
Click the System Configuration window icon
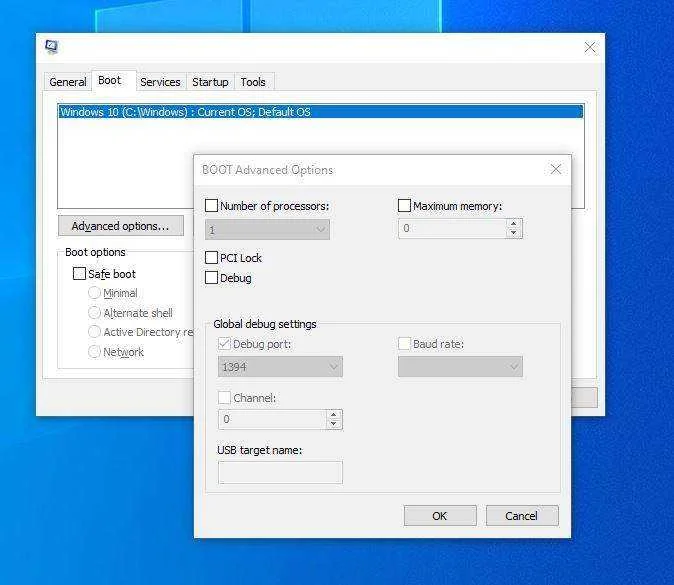coord(52,47)
